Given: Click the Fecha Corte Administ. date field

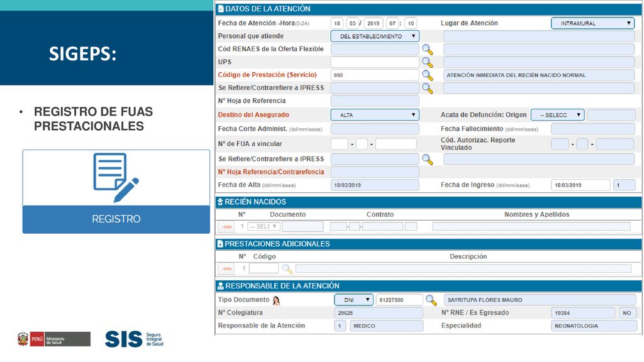Looking at the screenshot, I should pyautogui.click(x=375, y=129).
